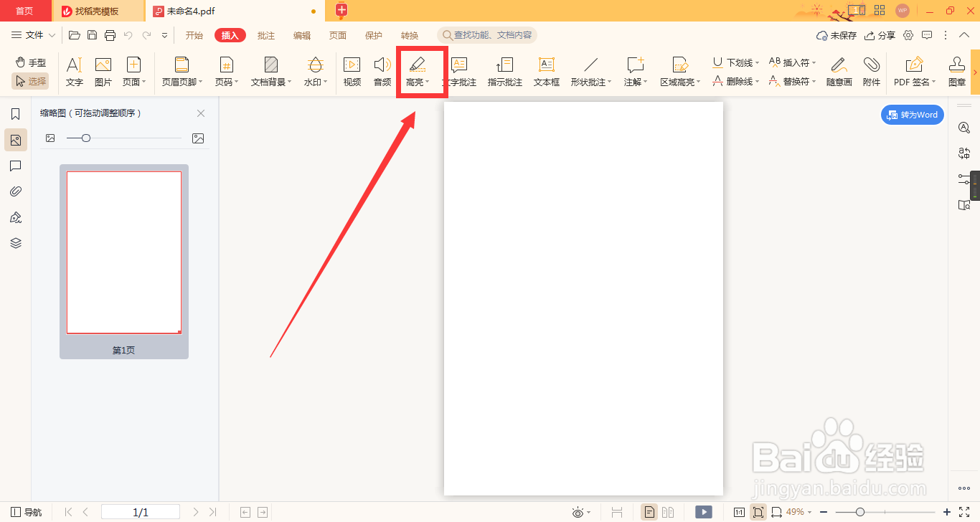980x522 pixels.
Task: Add an 指示批注 pointer annotation
Action: pyautogui.click(x=505, y=72)
